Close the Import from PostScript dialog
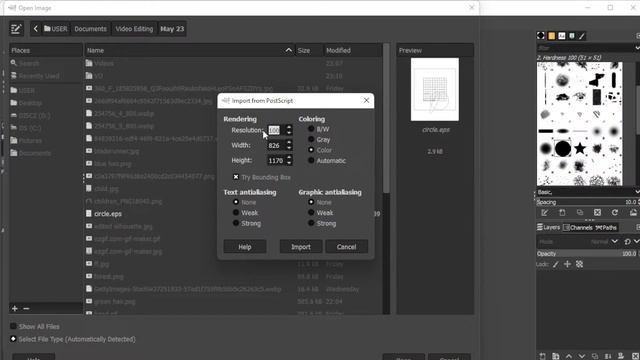The height and width of the screenshot is (360, 640). point(366,100)
